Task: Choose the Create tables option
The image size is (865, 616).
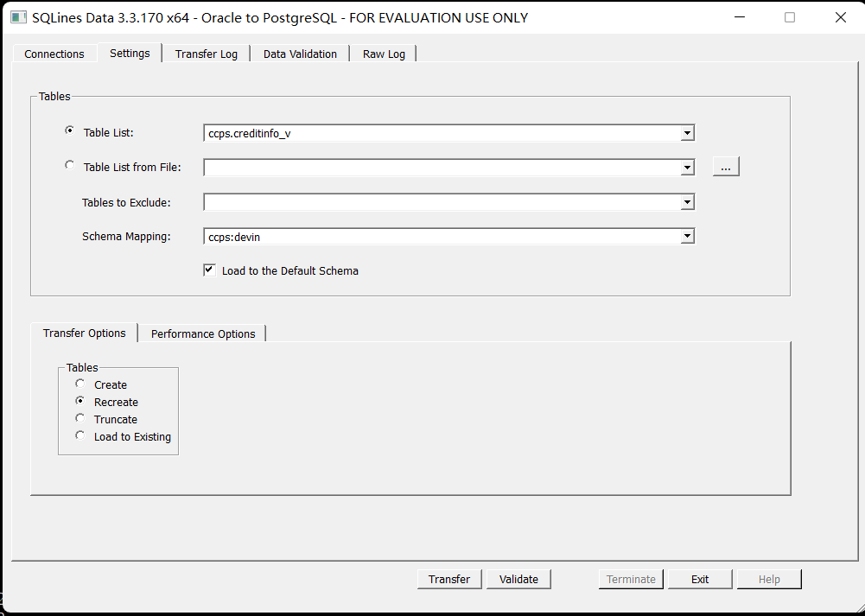Action: click(80, 384)
